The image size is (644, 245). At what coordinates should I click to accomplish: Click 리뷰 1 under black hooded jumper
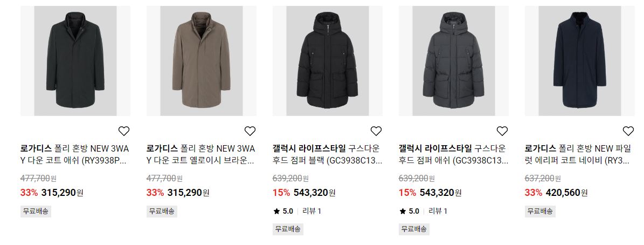coord(311,212)
